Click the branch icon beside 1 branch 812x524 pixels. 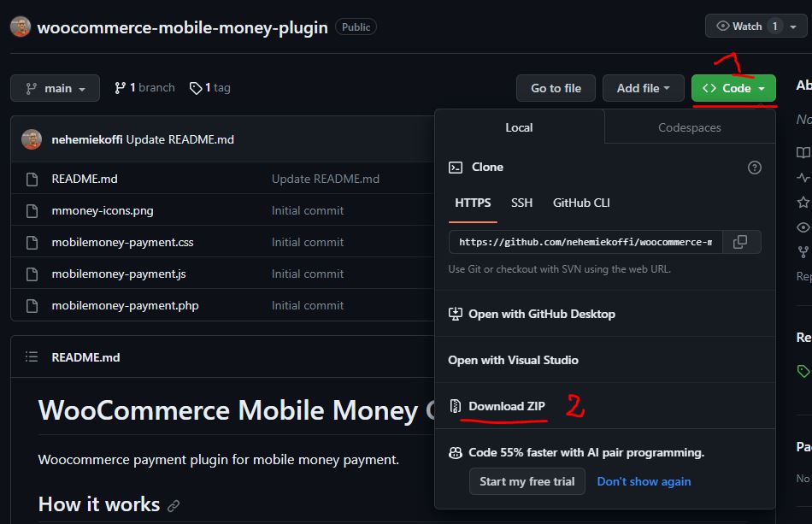[x=121, y=88]
